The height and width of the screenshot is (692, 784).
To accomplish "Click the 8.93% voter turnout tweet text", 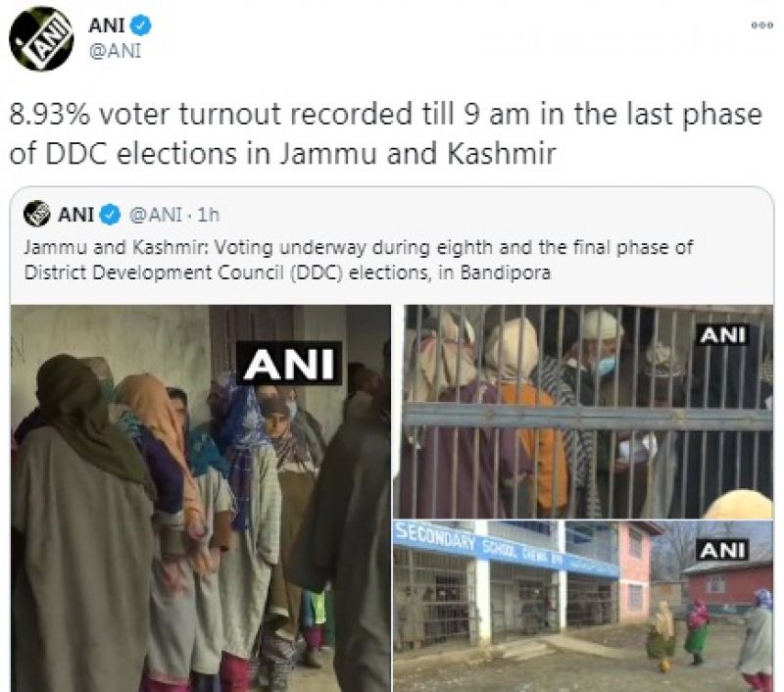I will (385, 133).
